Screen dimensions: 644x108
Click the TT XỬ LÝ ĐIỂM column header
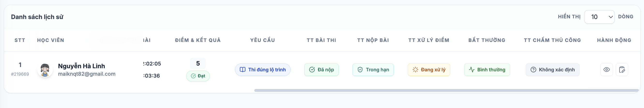pyautogui.click(x=429, y=40)
